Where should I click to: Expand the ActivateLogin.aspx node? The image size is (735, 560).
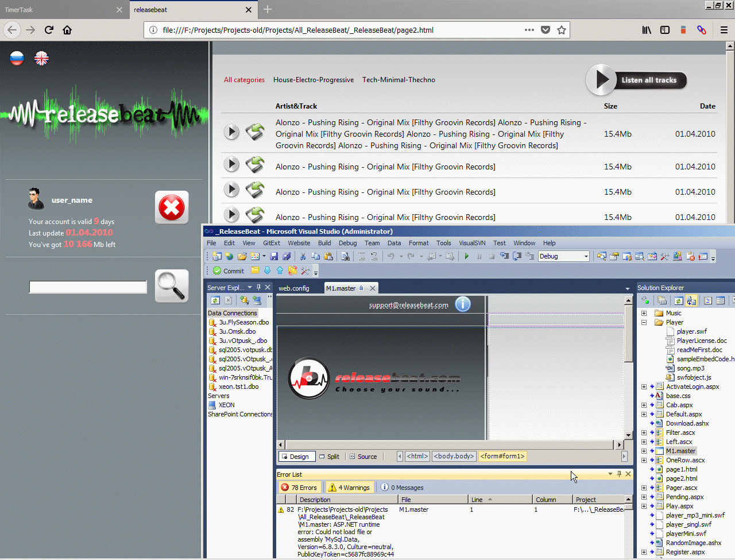(644, 387)
